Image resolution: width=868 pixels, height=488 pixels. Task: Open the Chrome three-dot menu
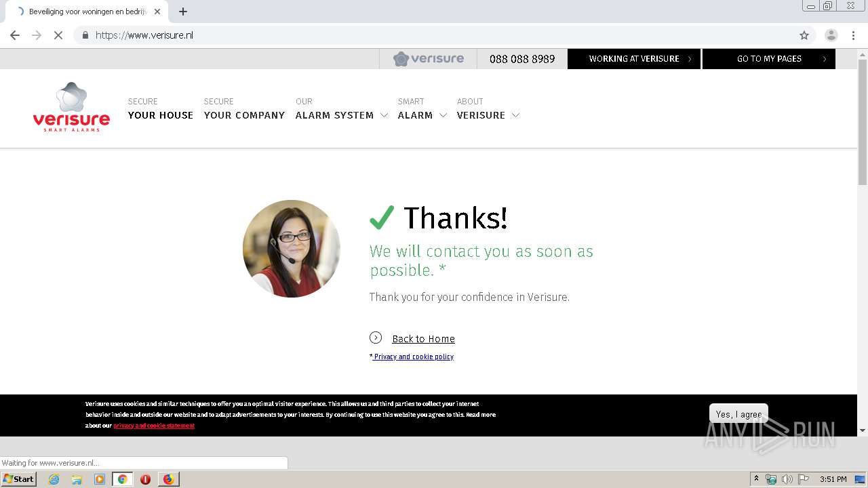[854, 35]
